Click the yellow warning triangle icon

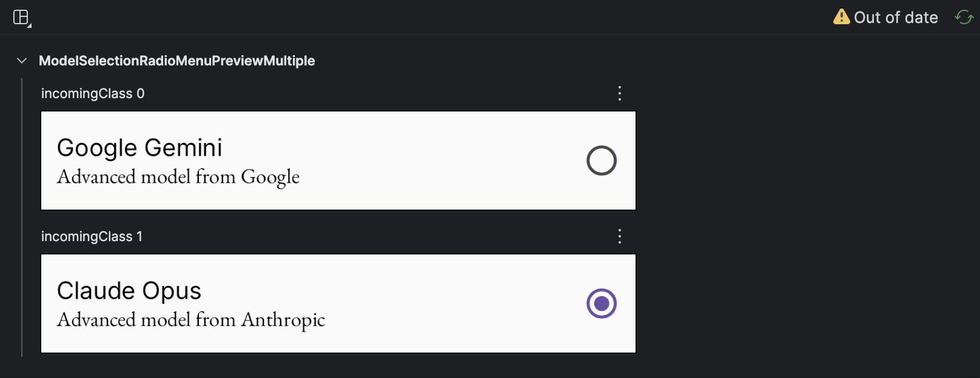[841, 17]
